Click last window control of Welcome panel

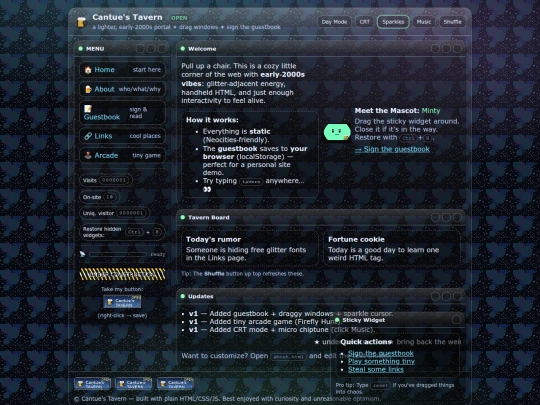457,49
